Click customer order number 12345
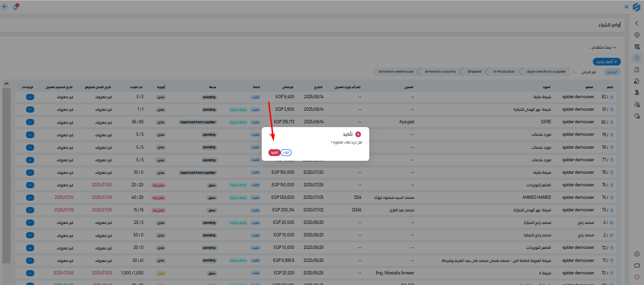 click(356, 210)
